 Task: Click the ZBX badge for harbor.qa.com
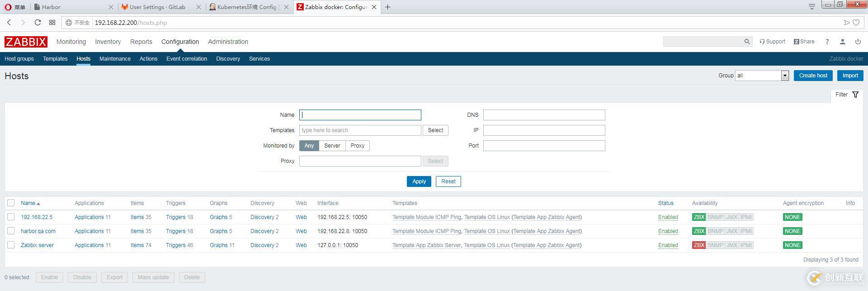pyautogui.click(x=699, y=231)
